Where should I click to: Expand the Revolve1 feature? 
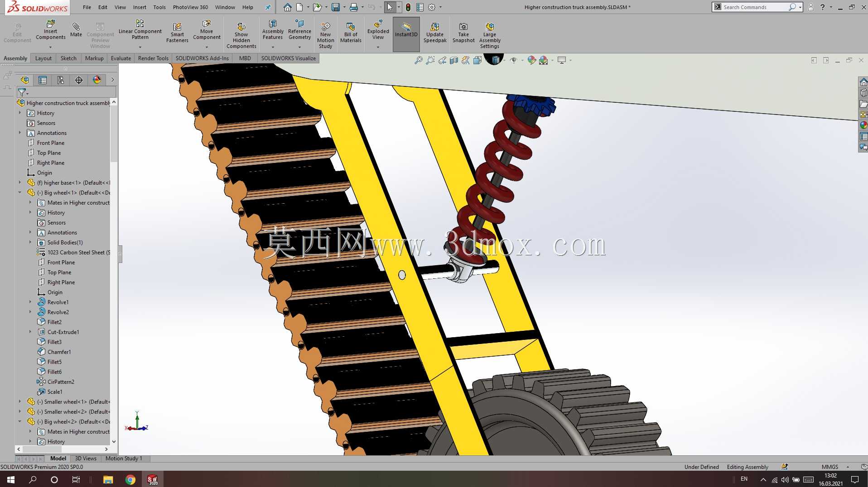point(30,302)
